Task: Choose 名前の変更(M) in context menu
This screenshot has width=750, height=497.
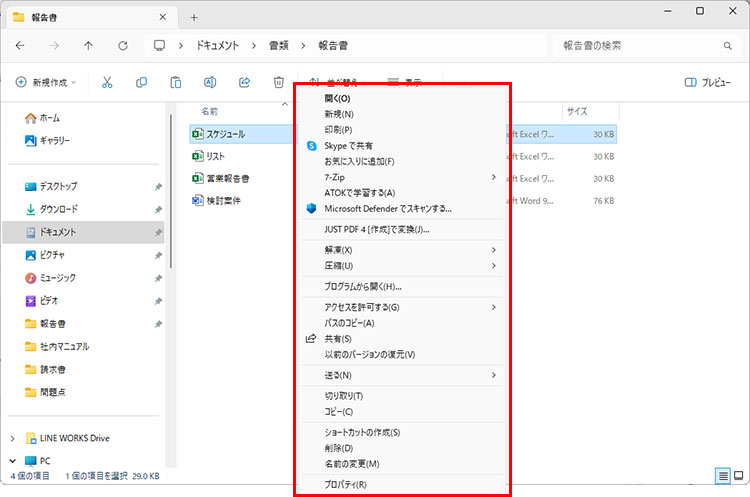Action: pos(352,464)
